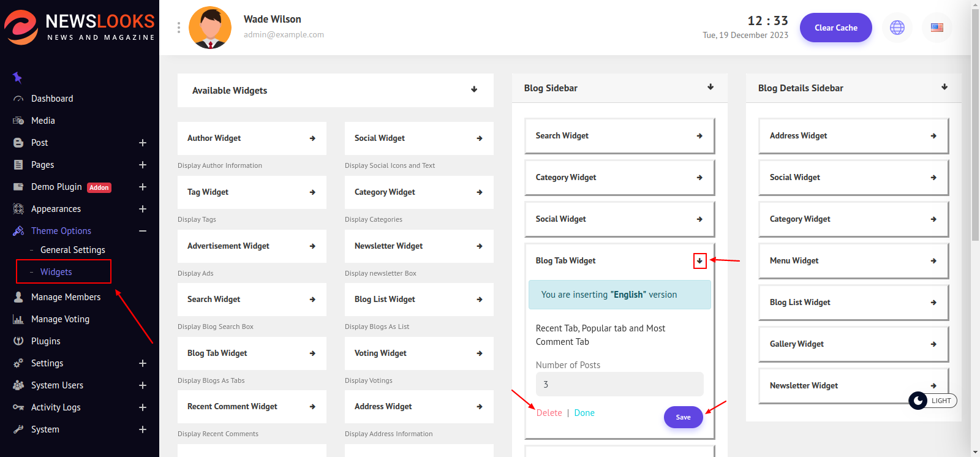The height and width of the screenshot is (457, 980).
Task: Click the US flag icon
Action: [x=937, y=28]
